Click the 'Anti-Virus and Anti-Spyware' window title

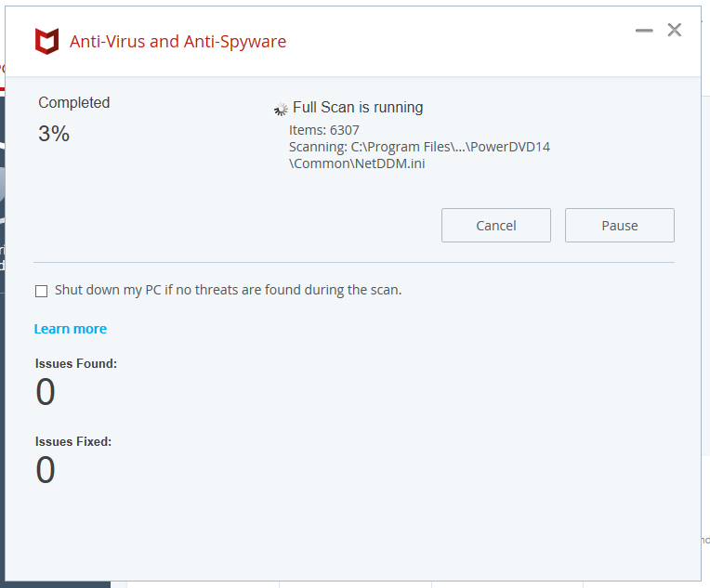pyautogui.click(x=177, y=42)
